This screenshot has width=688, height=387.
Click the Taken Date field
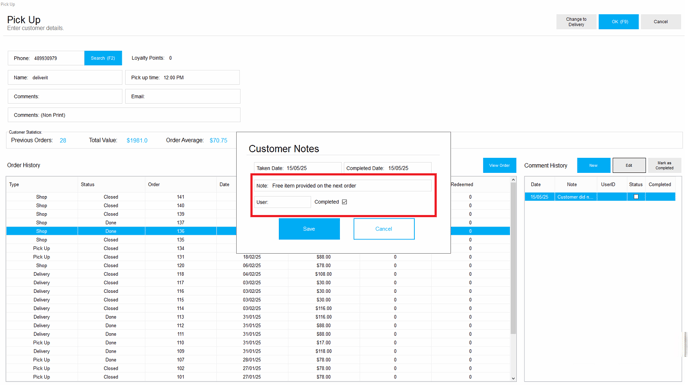tap(297, 168)
